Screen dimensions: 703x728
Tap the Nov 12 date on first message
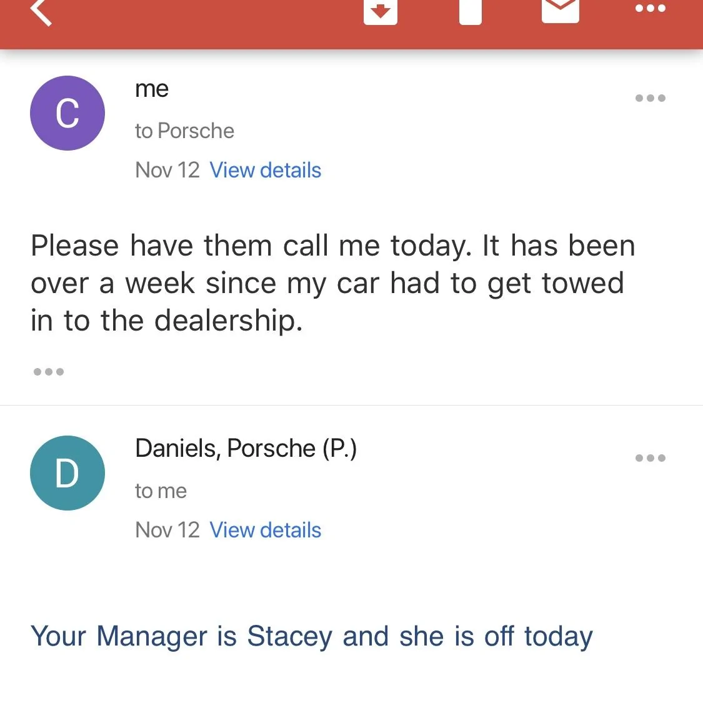click(167, 170)
